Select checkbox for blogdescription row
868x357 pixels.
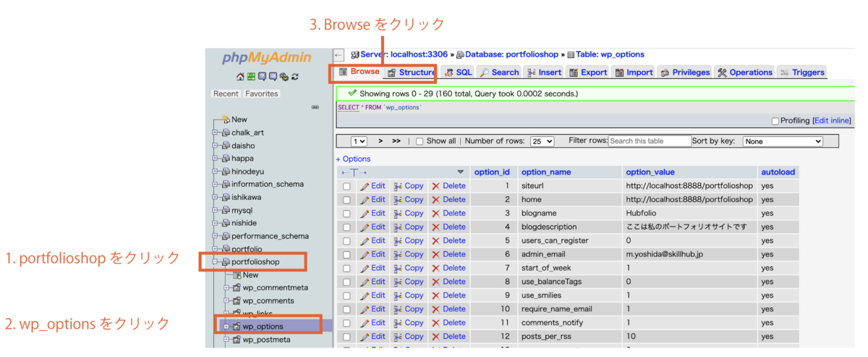pyautogui.click(x=346, y=227)
